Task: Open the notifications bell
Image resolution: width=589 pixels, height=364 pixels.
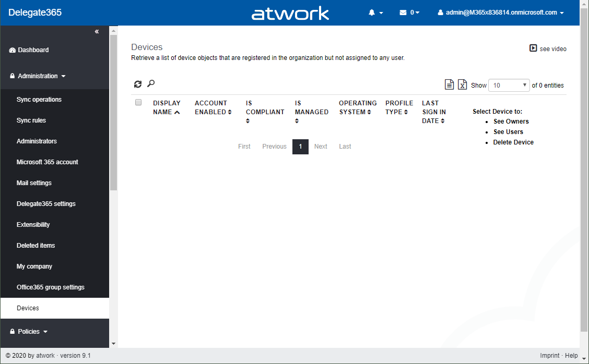Action: (372, 13)
